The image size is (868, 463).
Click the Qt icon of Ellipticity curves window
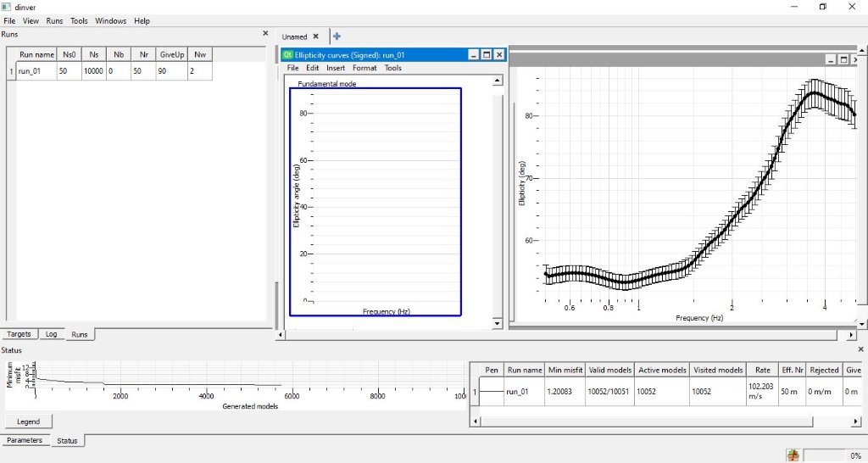[x=287, y=54]
